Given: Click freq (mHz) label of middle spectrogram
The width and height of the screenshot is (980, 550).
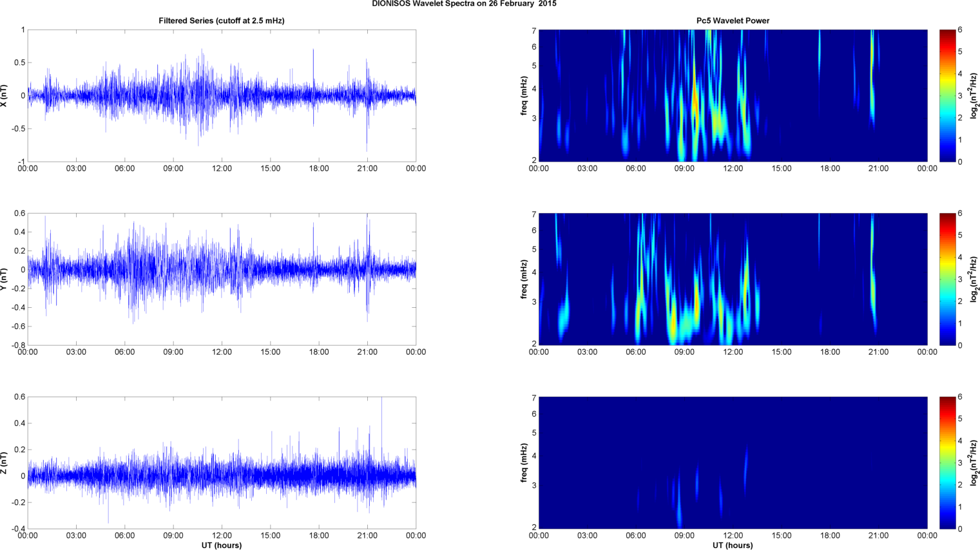Looking at the screenshot, I should point(524,279).
